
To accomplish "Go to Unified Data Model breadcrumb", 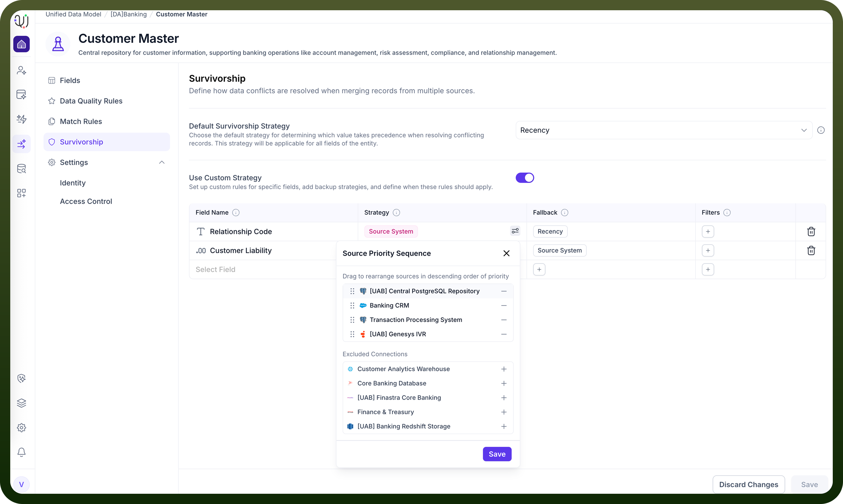I will pyautogui.click(x=73, y=14).
